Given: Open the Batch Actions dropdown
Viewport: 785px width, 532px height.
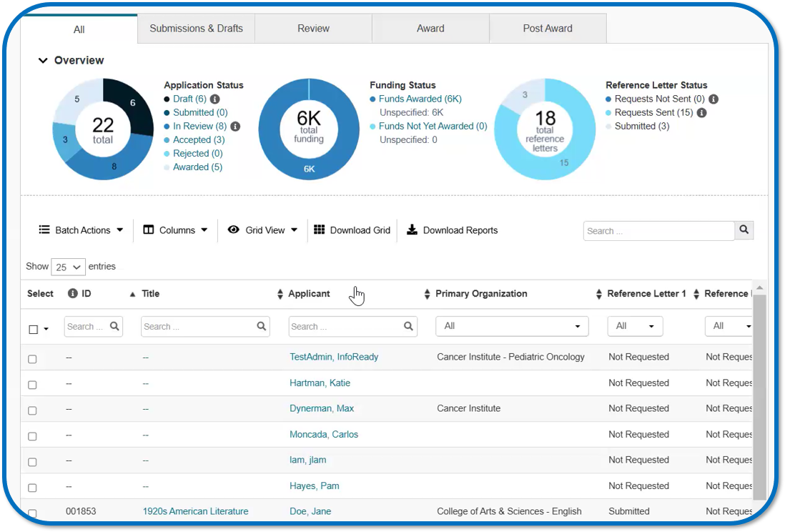Looking at the screenshot, I should (81, 230).
